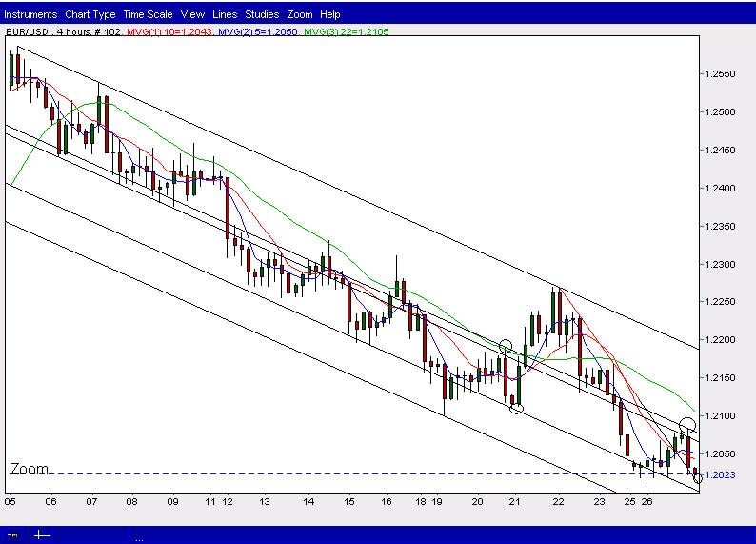Click the date label 14 on time axis
This screenshot has width=756, height=544.
click(x=308, y=501)
